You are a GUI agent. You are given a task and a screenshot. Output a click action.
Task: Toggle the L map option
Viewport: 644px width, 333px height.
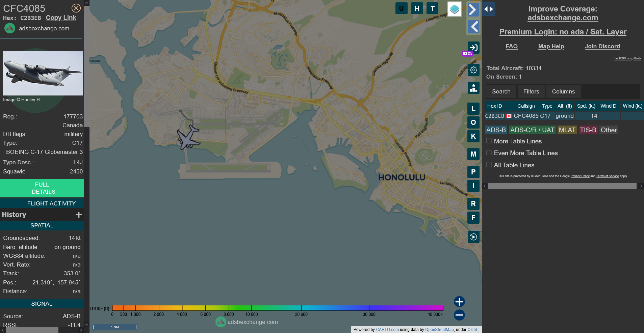tap(473, 109)
